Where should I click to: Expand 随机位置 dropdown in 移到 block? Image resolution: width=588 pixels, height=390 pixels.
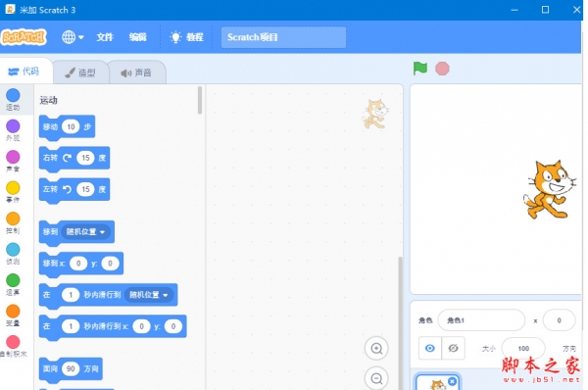(x=86, y=232)
